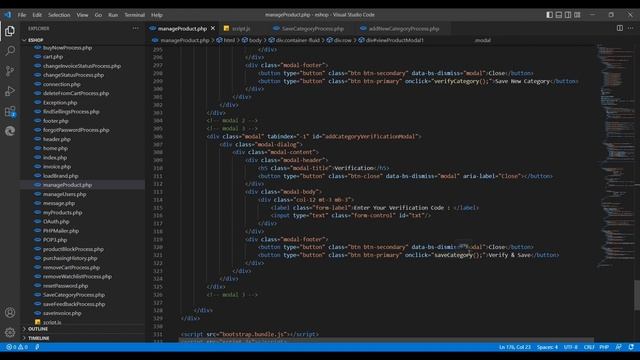Click the feedback icon in status bar
Screen dimensions: 640x360
point(619,347)
